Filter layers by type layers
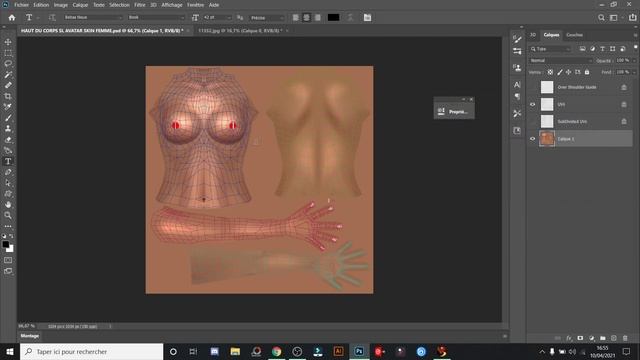 click(602, 49)
